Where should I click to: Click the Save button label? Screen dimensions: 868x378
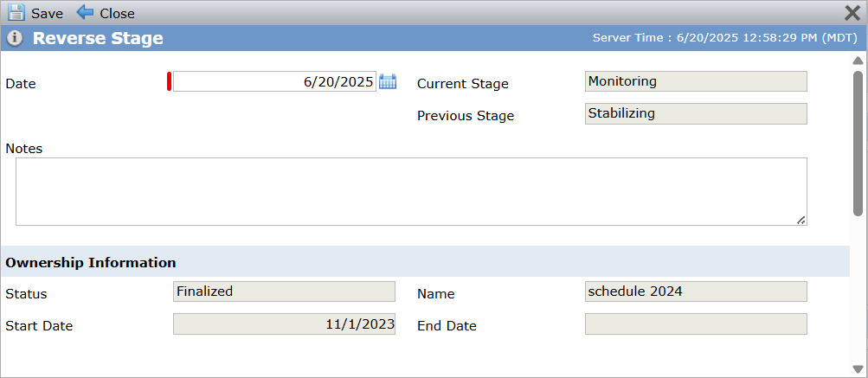pyautogui.click(x=47, y=13)
